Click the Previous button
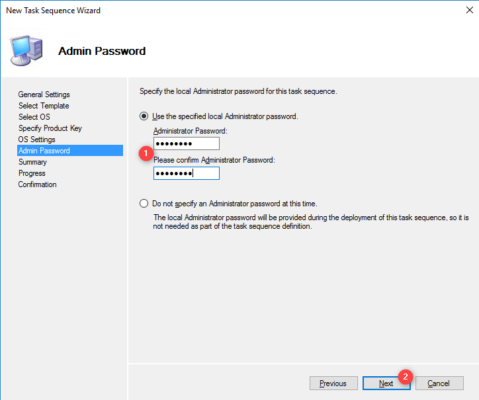The width and height of the screenshot is (479, 400). click(x=333, y=383)
